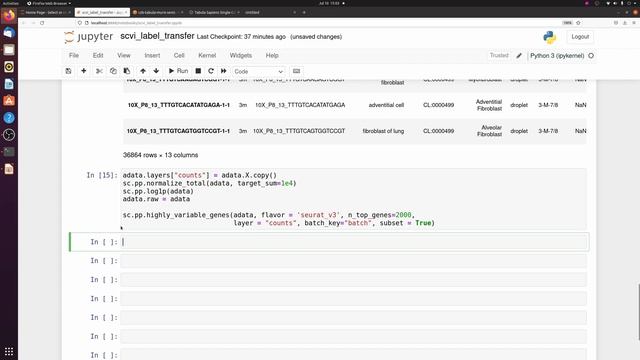This screenshot has width=640, height=360.
Task: Open Firefox from the Ubuntu dock
Action: point(9,16)
